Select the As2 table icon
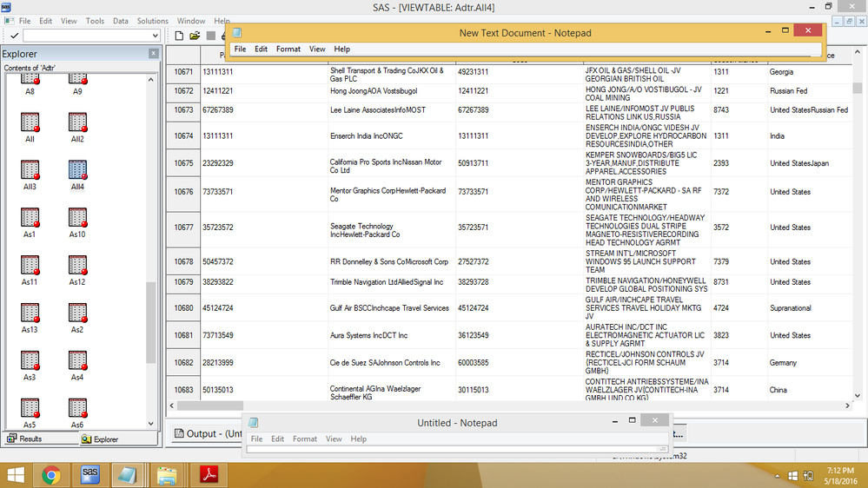Viewport: 868px width, 488px height. [77, 313]
